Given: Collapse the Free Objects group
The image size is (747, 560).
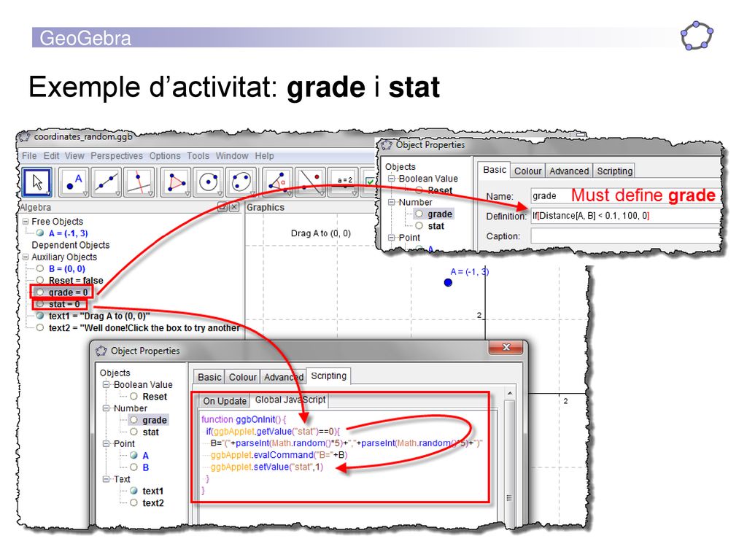Looking at the screenshot, I should [x=26, y=222].
